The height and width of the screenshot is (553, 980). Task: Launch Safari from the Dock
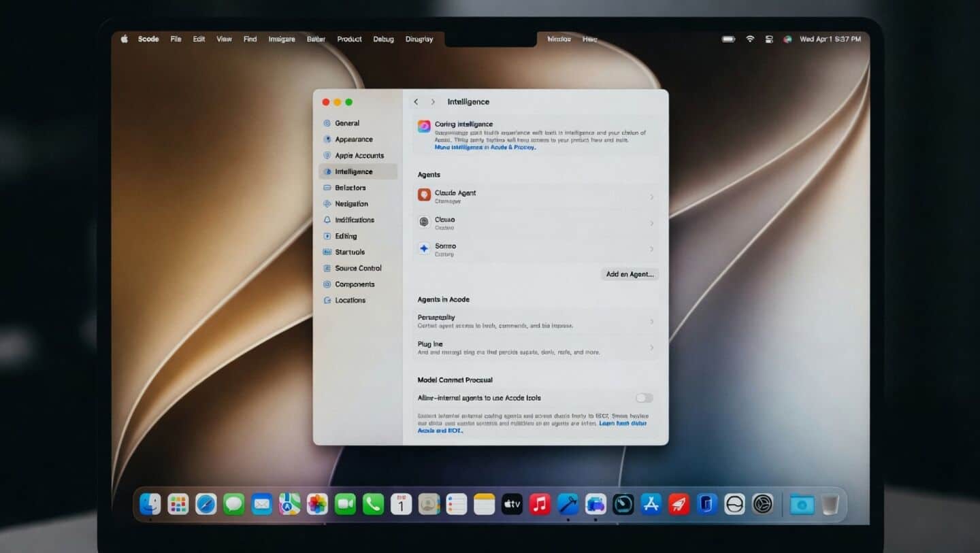pos(206,504)
